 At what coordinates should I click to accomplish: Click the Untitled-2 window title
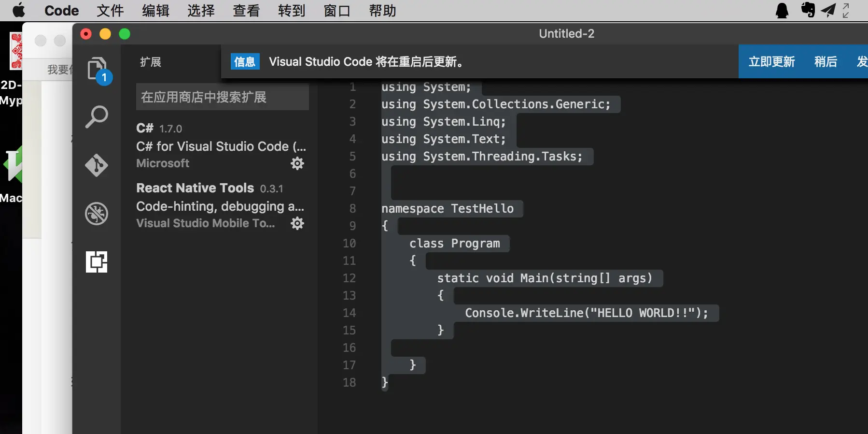tap(567, 33)
